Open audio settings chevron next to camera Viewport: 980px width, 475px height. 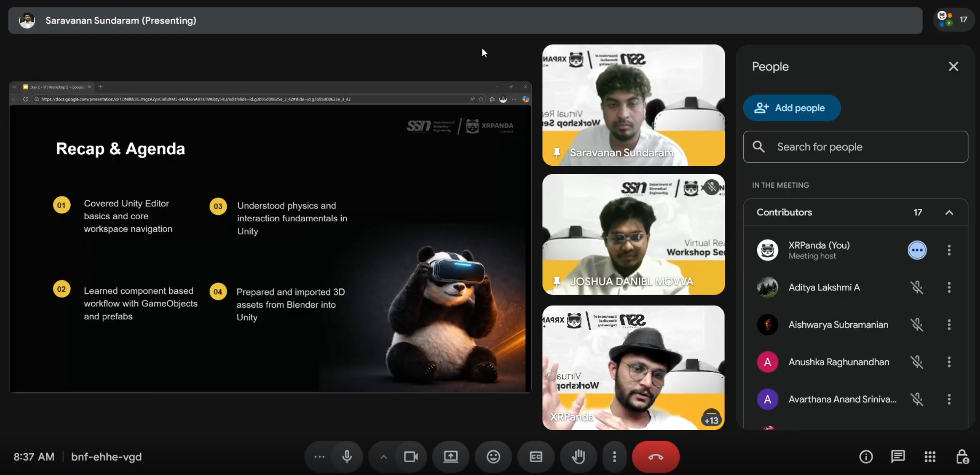tap(383, 457)
